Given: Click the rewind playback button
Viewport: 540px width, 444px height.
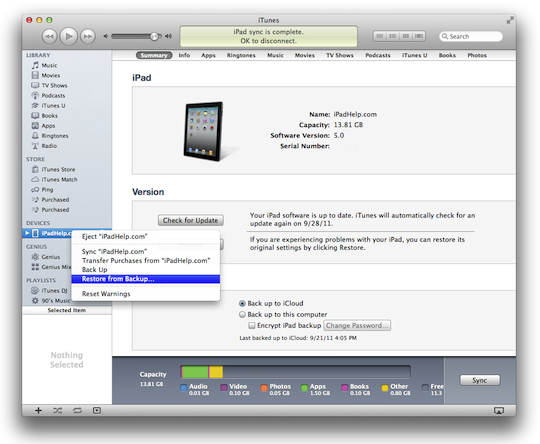Looking at the screenshot, I should coord(50,36).
